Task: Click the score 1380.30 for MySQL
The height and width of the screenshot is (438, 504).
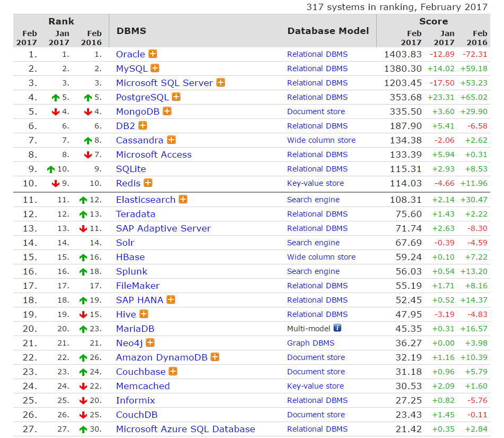Action: coord(403,68)
